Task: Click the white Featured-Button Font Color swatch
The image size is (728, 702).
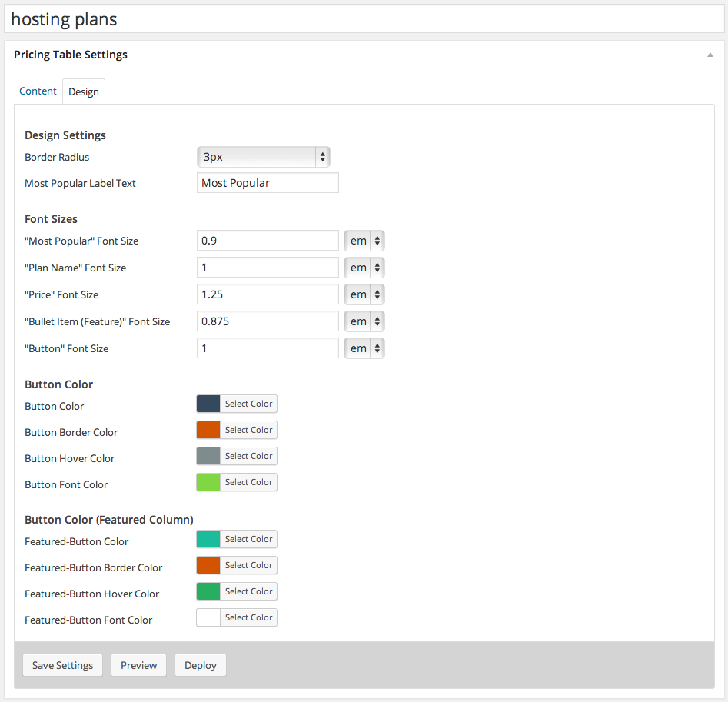Action: tap(208, 617)
